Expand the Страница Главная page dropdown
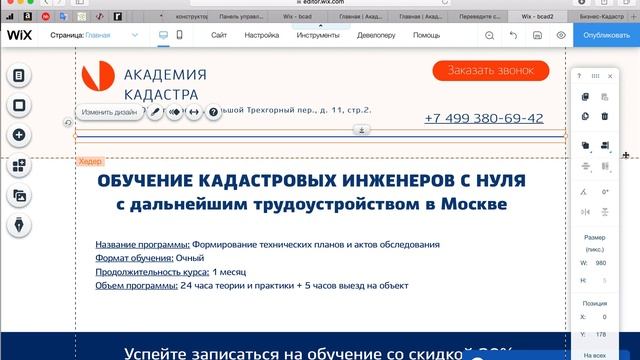640x360 pixels. (135, 35)
